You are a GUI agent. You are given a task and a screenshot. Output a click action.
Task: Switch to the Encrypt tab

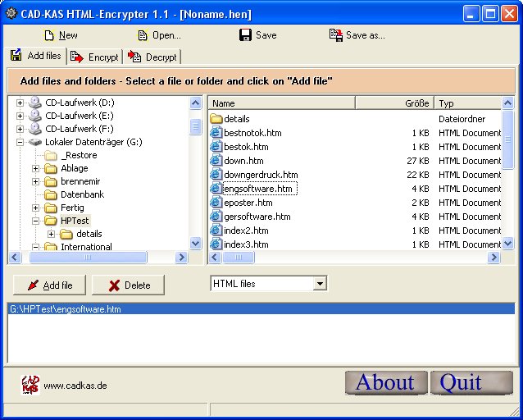click(95, 57)
